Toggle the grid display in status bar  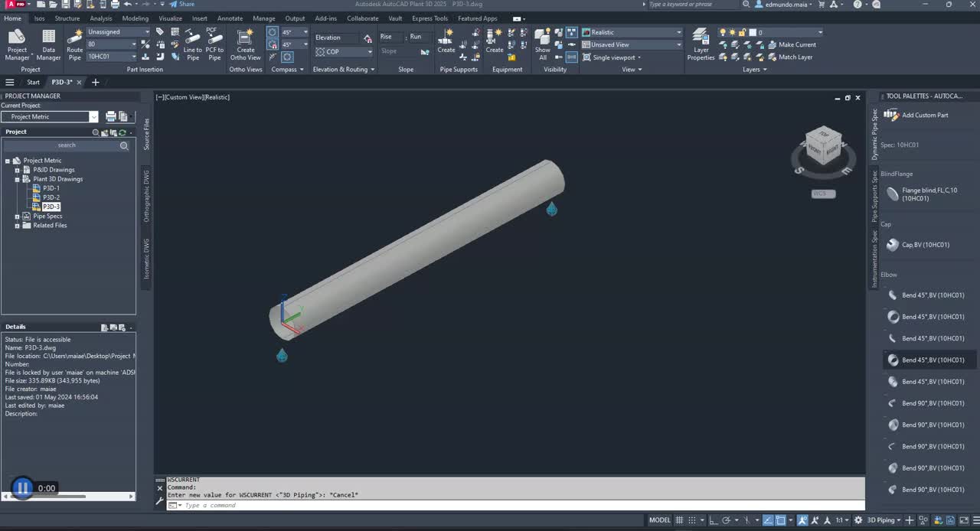tap(679, 520)
